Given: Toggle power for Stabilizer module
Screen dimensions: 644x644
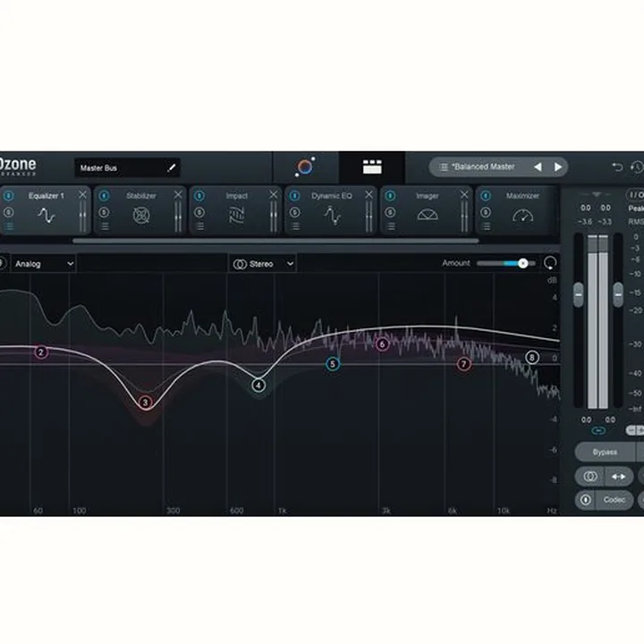Looking at the screenshot, I should point(104,196).
